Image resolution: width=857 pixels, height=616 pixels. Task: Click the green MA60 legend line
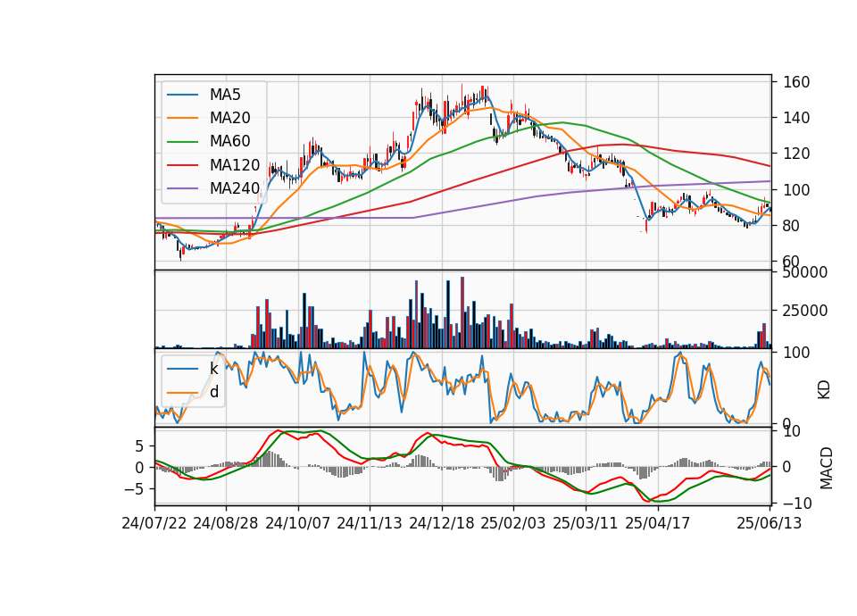click(182, 142)
